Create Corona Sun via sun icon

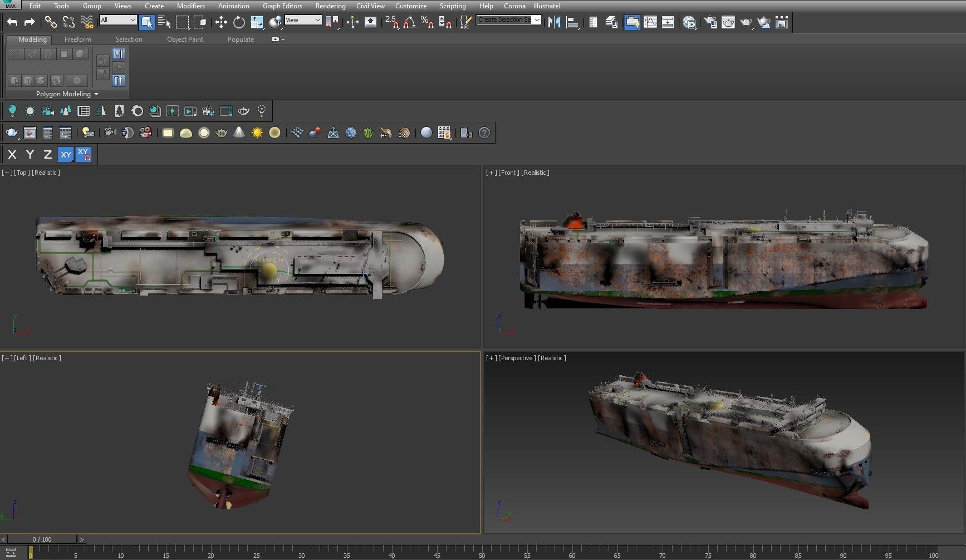pyautogui.click(x=257, y=132)
